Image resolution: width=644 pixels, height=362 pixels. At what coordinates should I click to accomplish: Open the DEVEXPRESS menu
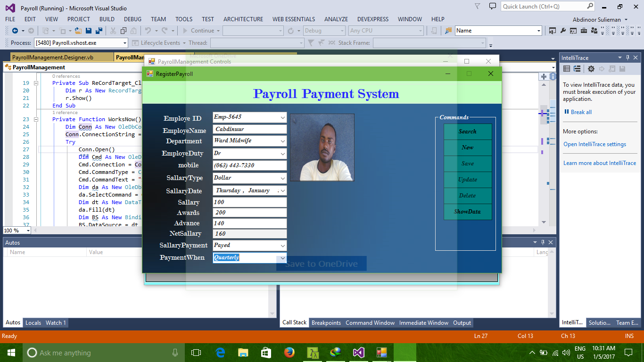pos(372,19)
